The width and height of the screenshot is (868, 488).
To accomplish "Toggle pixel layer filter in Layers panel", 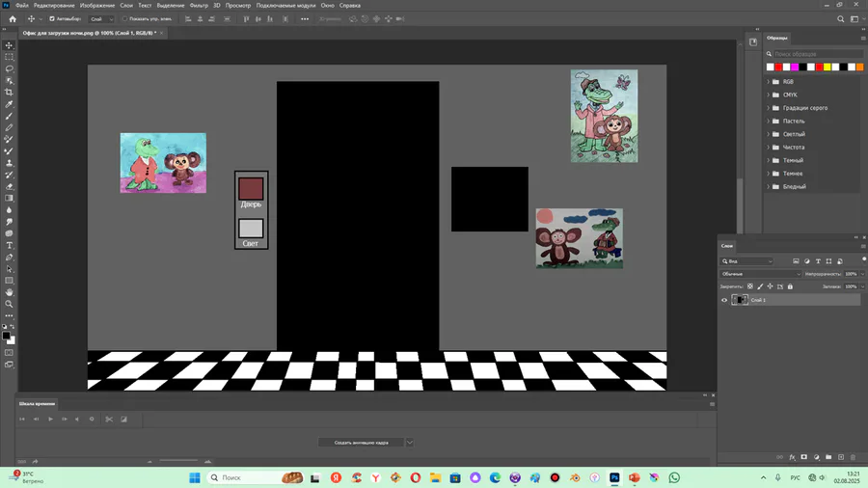I will click(796, 261).
